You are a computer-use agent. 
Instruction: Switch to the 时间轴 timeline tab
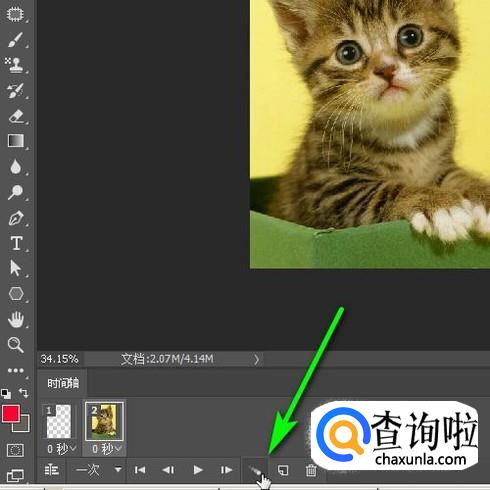point(63,383)
